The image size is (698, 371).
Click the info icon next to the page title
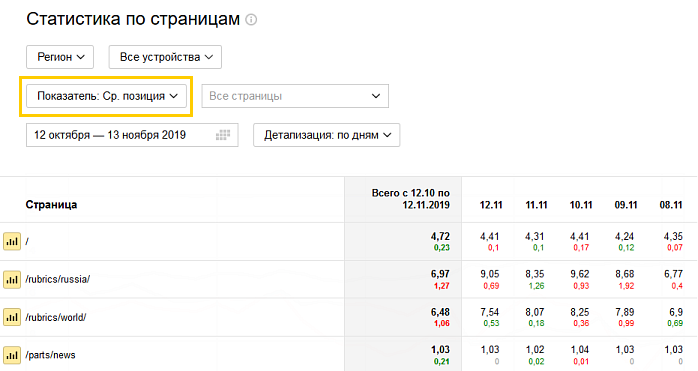[x=251, y=20]
